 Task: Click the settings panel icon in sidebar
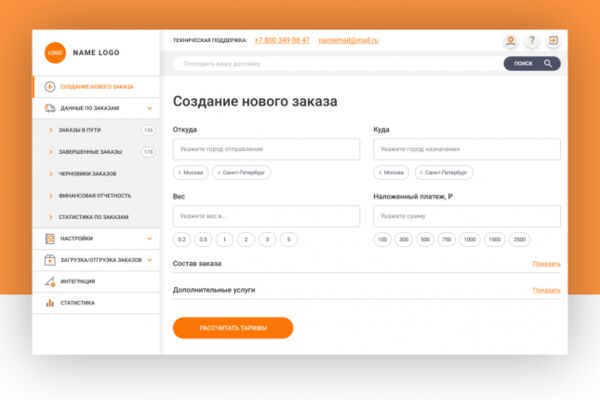pos(50,238)
